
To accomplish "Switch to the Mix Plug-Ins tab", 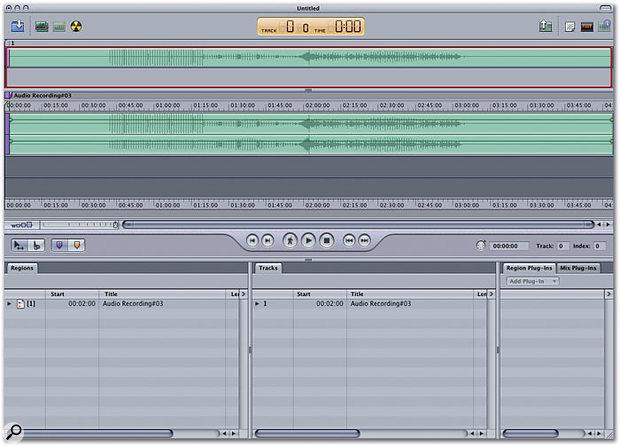I will tap(578, 268).
